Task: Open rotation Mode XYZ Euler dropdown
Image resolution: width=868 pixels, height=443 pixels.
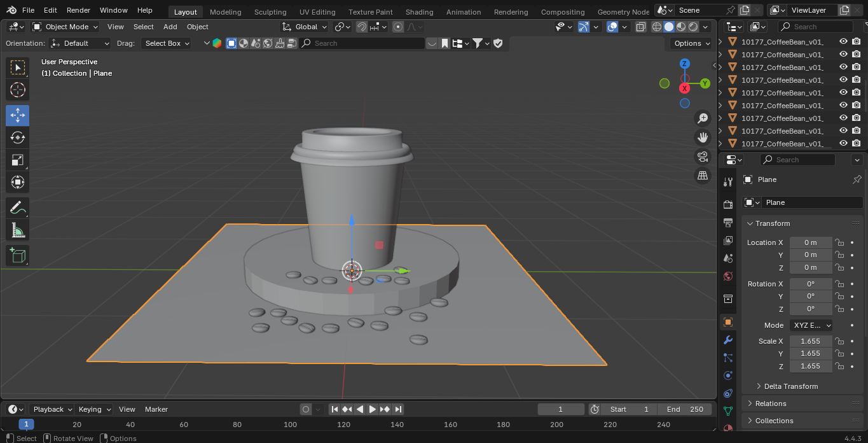Action: point(811,325)
